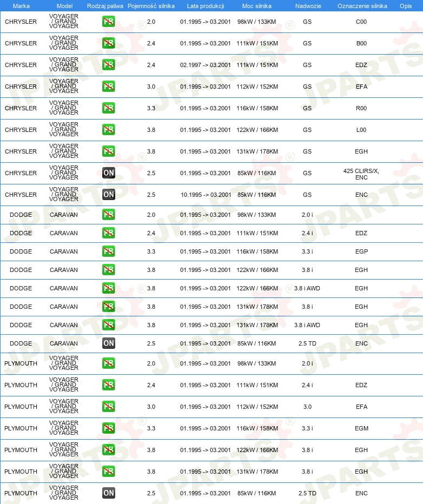This screenshot has height=504, width=423.
Task: Select 85kW / 116KM in Dodge row
Action: (256, 343)
